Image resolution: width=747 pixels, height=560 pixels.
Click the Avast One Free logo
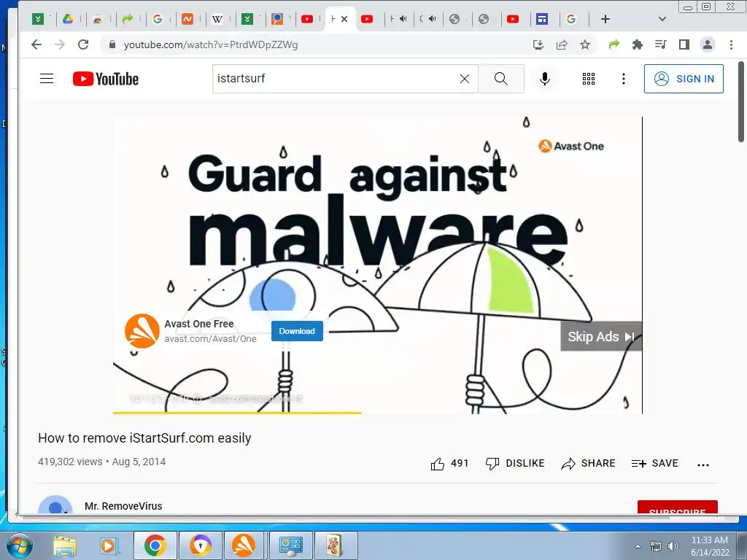pos(142,331)
